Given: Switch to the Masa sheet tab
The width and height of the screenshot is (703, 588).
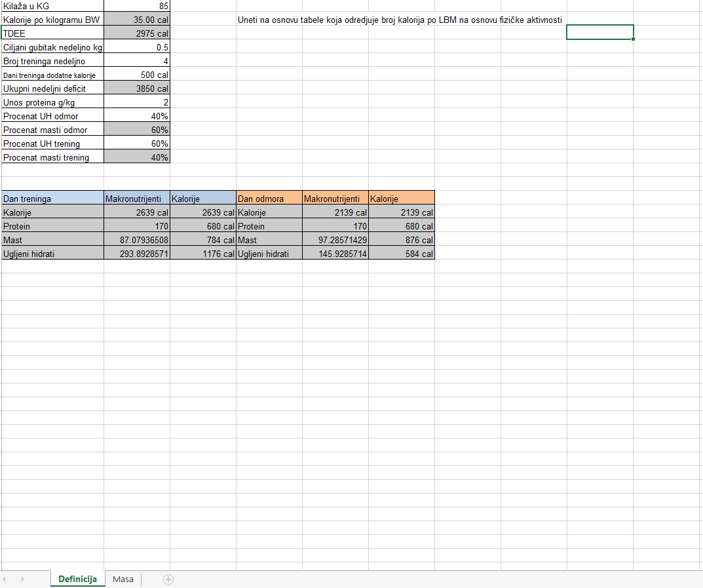Looking at the screenshot, I should 123,579.
